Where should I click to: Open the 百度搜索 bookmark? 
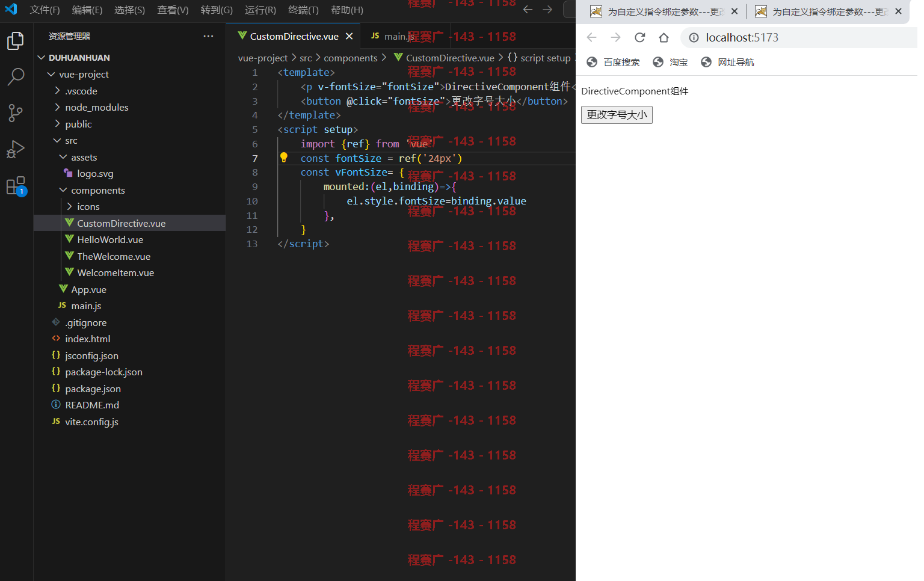point(613,62)
